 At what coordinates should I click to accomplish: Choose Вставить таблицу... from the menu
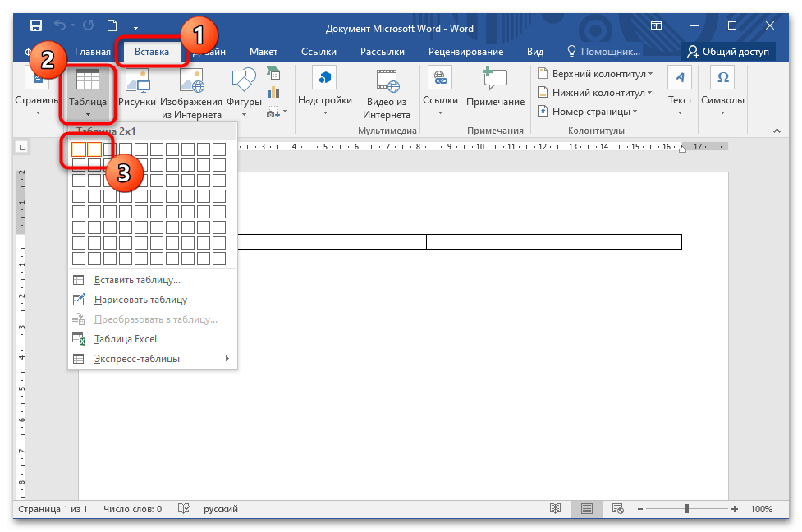[x=153, y=280]
